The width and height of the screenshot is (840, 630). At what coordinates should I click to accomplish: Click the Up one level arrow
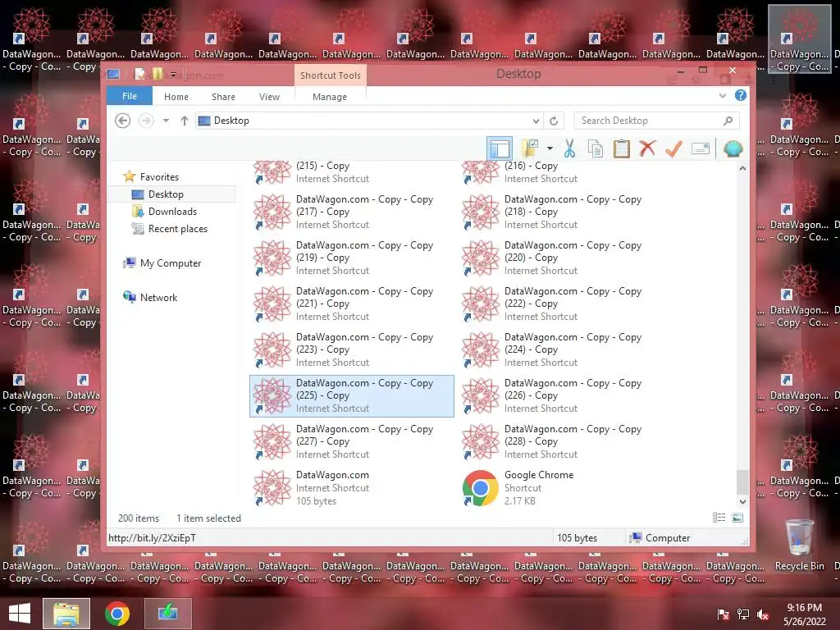(x=185, y=121)
